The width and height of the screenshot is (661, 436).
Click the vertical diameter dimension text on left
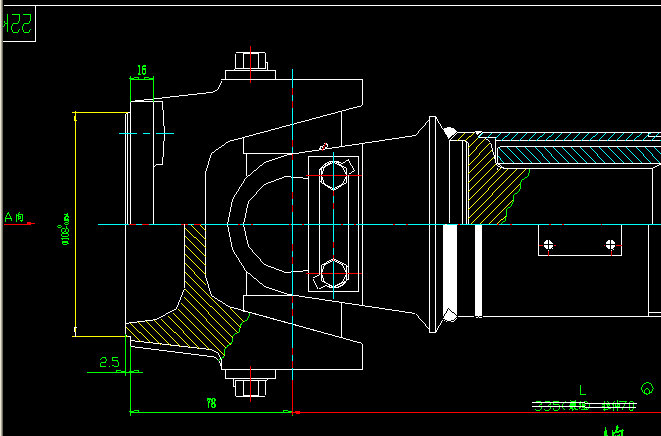[x=66, y=225]
